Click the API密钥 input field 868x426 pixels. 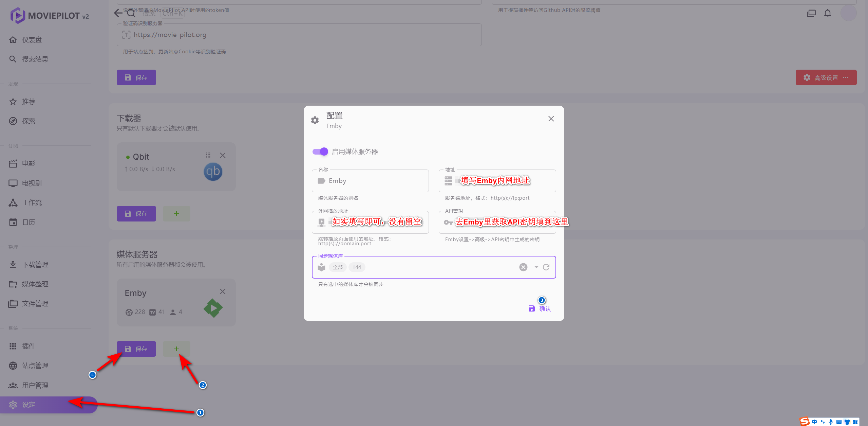pyautogui.click(x=497, y=222)
